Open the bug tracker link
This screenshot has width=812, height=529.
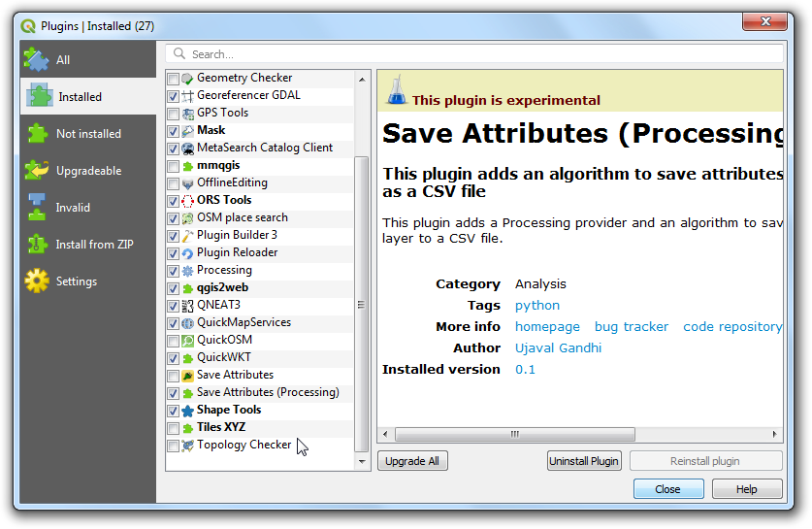click(631, 327)
